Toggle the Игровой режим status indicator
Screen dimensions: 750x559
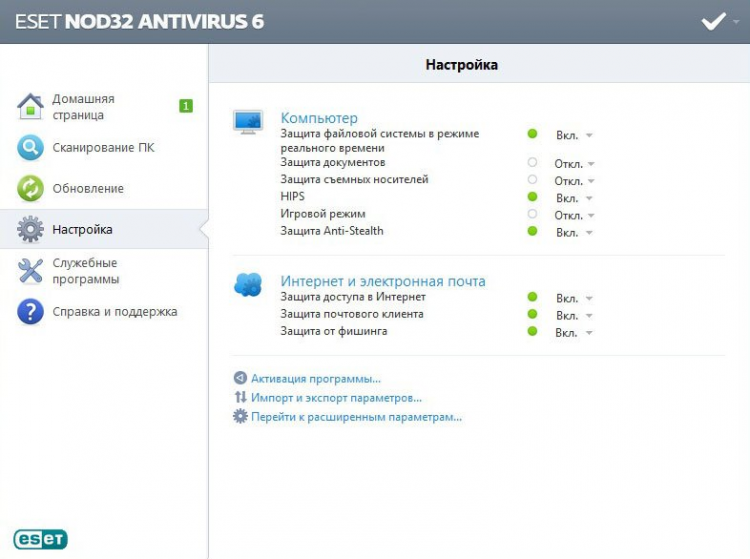pyautogui.click(x=532, y=214)
